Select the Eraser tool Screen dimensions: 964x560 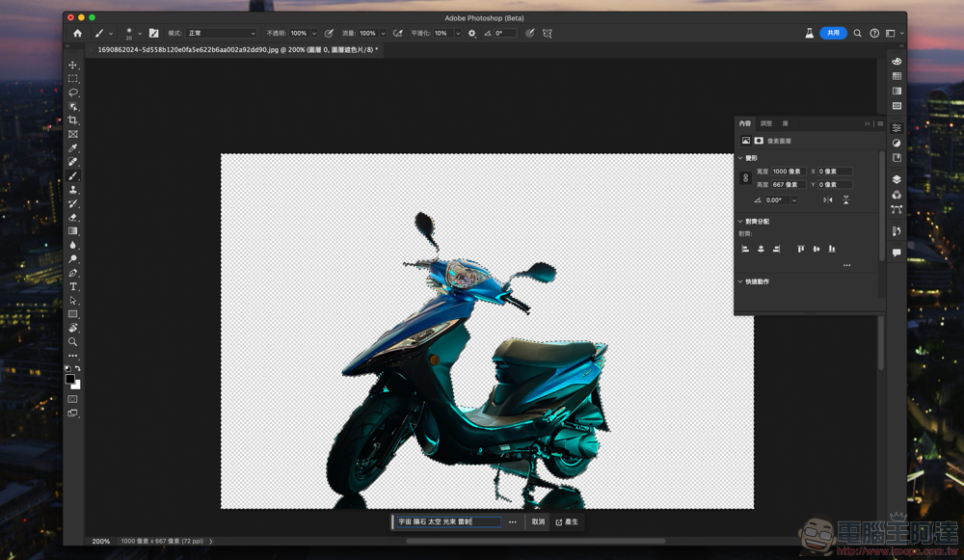pyautogui.click(x=72, y=217)
